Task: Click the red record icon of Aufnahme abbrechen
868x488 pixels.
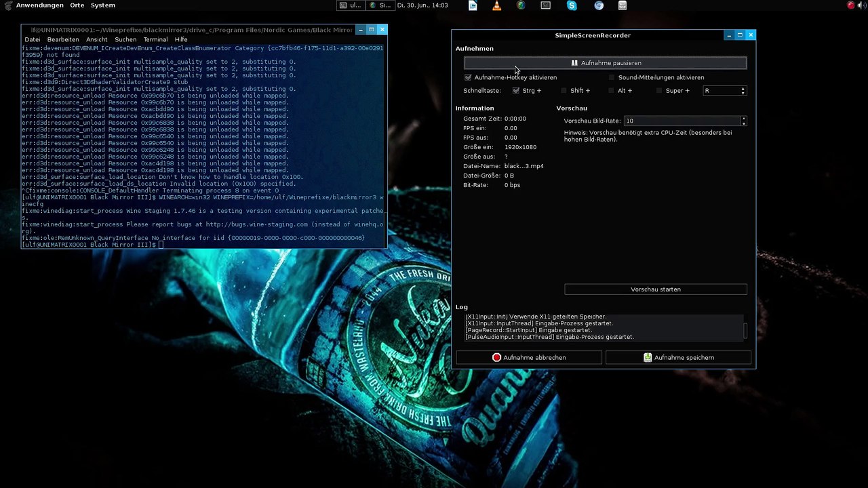Action: click(496, 357)
